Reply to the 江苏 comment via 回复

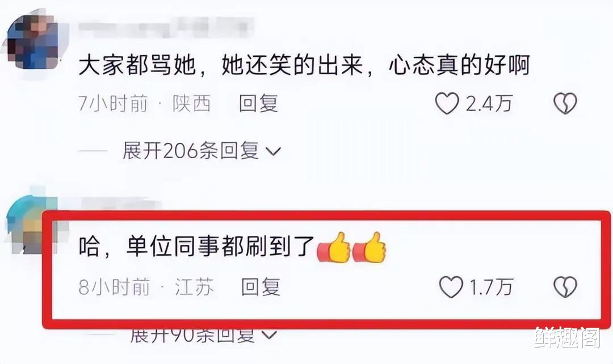(x=261, y=287)
